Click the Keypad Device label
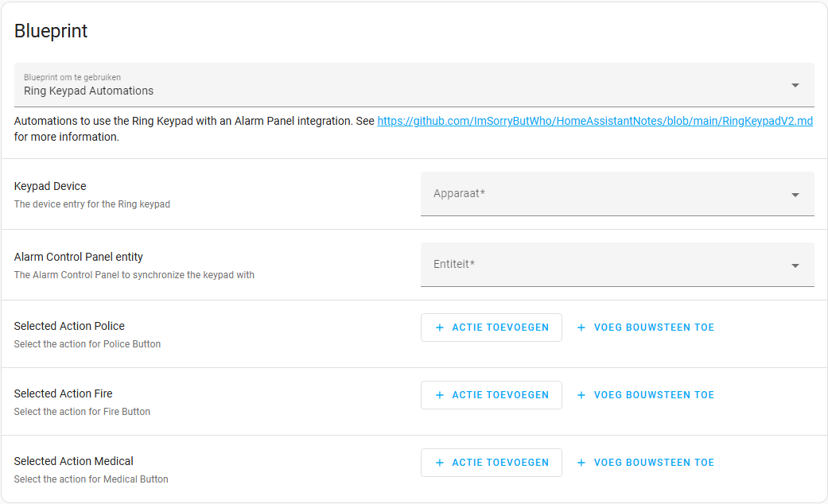The width and height of the screenshot is (828, 504). [x=50, y=186]
